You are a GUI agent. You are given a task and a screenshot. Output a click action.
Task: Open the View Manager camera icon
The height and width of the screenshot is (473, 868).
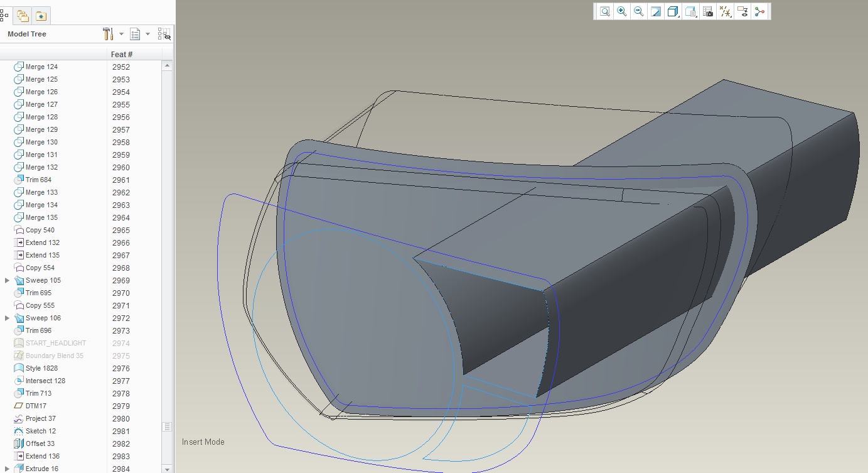pos(708,11)
